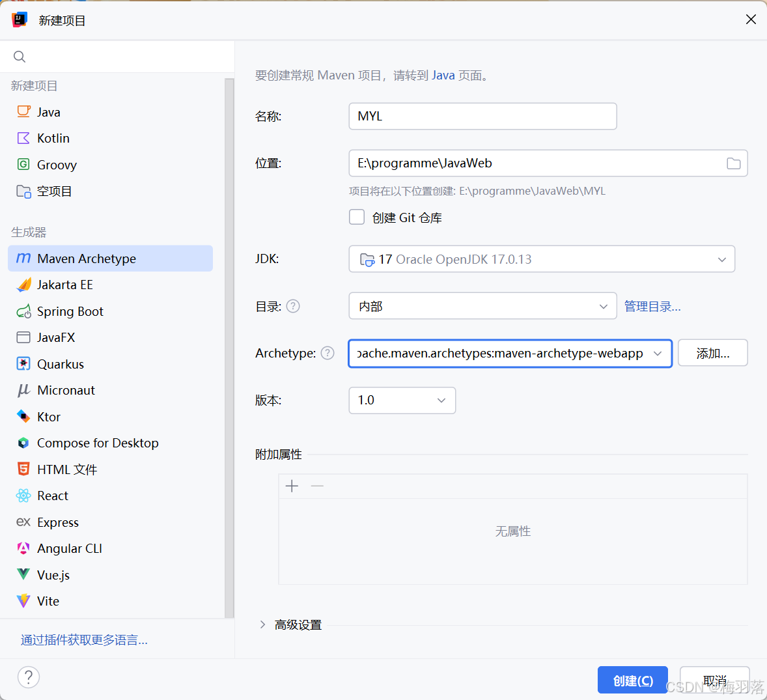This screenshot has height=700, width=767.
Task: Click the Quarkus logo icon
Action: click(23, 364)
